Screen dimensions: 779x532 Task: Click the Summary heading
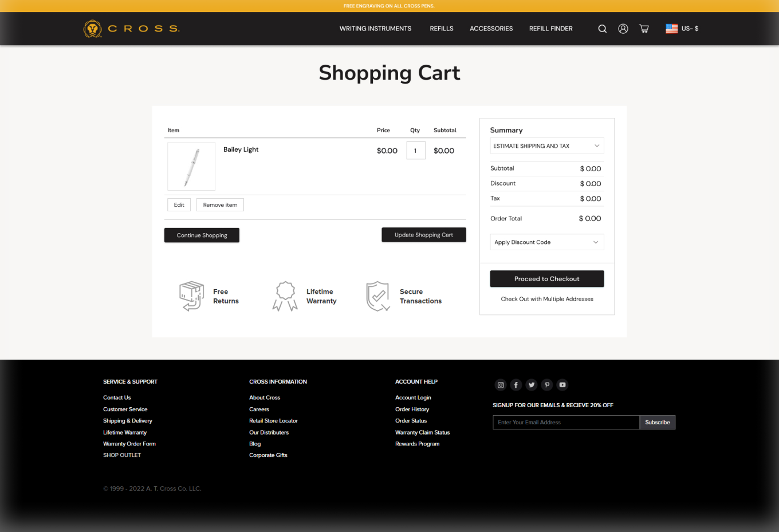pos(506,130)
